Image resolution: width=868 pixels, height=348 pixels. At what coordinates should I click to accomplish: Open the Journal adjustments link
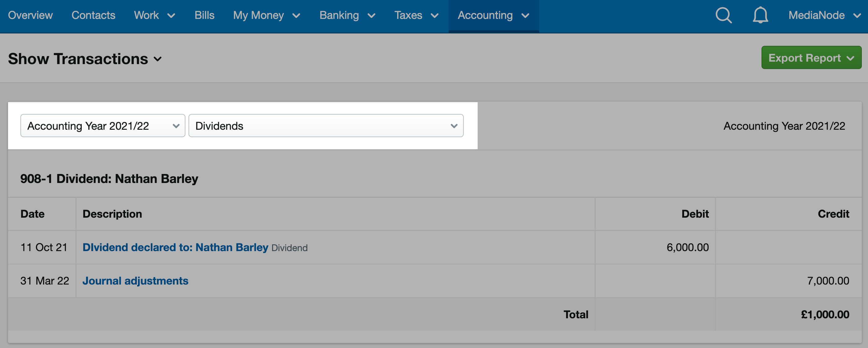[x=136, y=281]
